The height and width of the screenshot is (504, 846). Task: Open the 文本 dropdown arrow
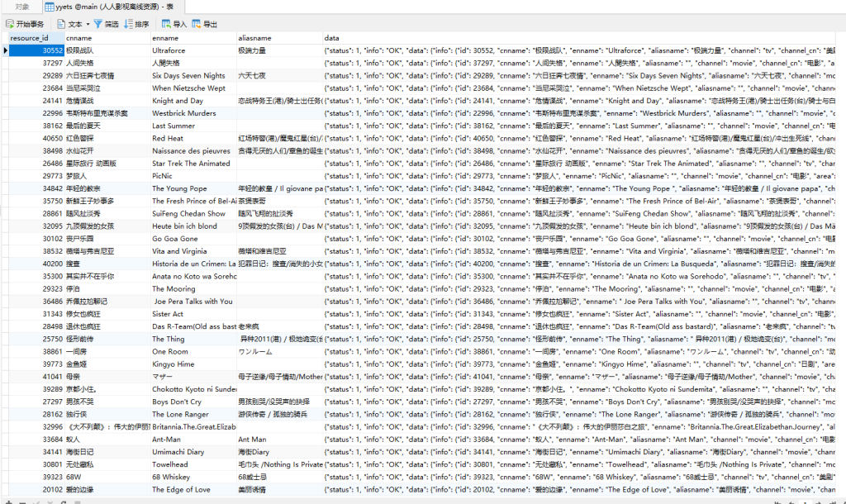click(x=88, y=24)
